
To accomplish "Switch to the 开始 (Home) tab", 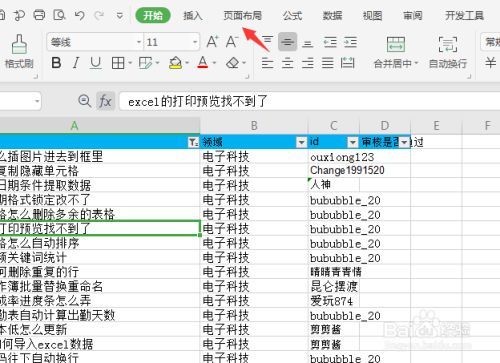I will pos(153,15).
